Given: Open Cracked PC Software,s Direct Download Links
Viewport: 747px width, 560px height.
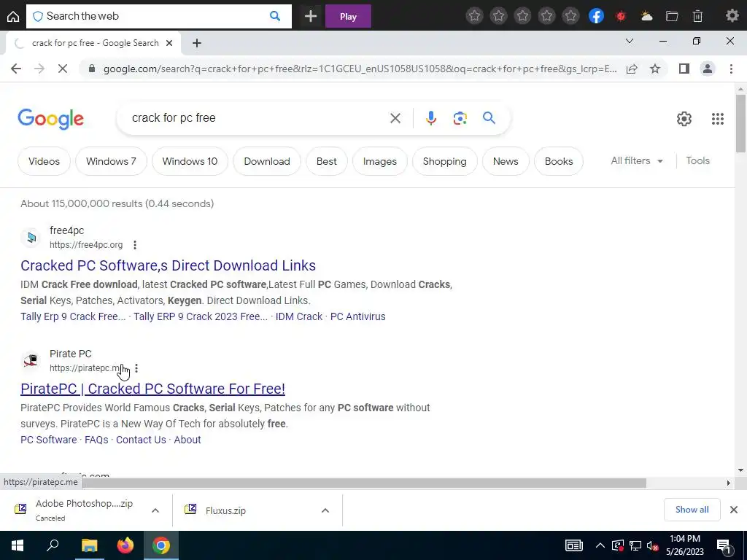Looking at the screenshot, I should point(169,265).
